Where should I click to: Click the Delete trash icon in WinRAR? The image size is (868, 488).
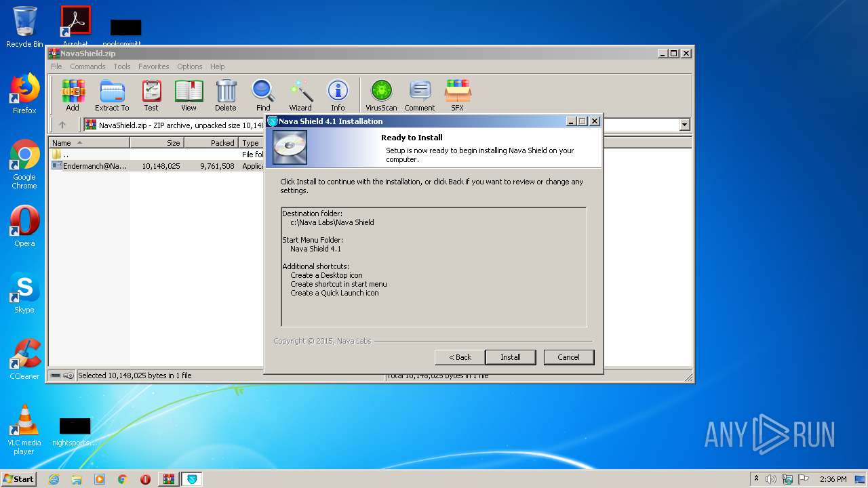click(226, 95)
